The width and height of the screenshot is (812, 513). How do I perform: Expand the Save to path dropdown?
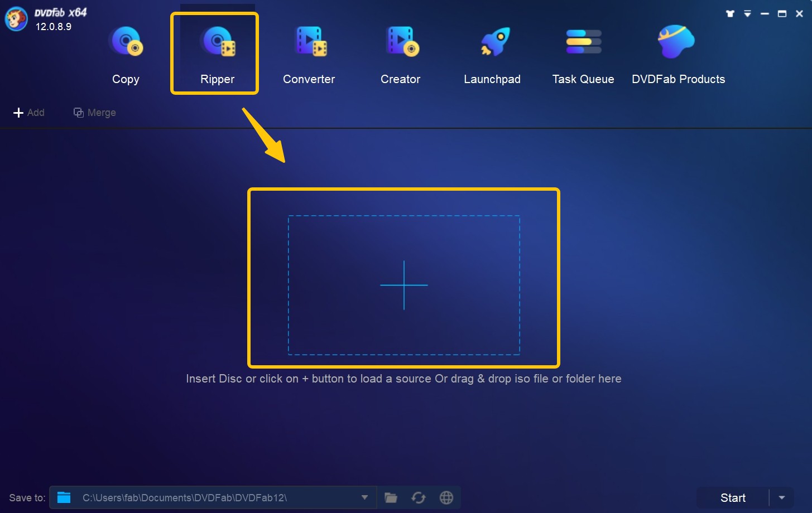coord(365,497)
